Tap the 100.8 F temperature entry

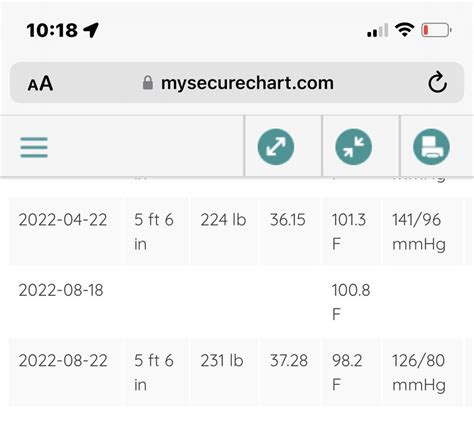(351, 302)
